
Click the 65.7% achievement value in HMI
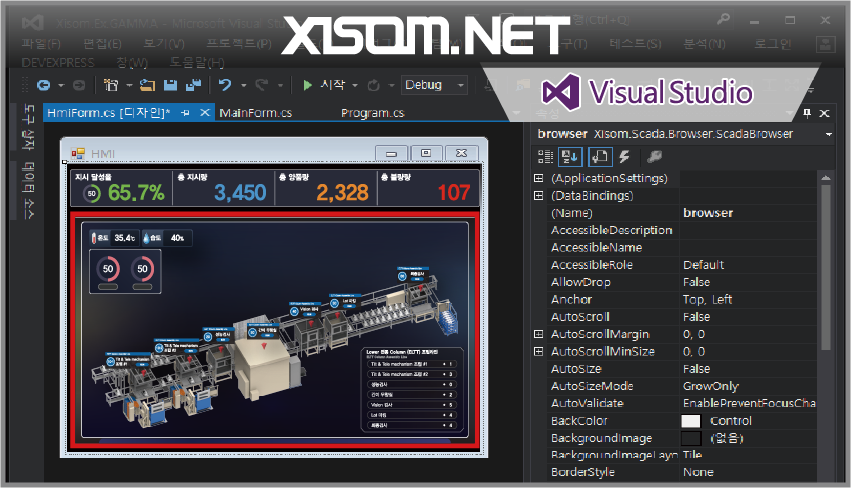pyautogui.click(x=136, y=193)
